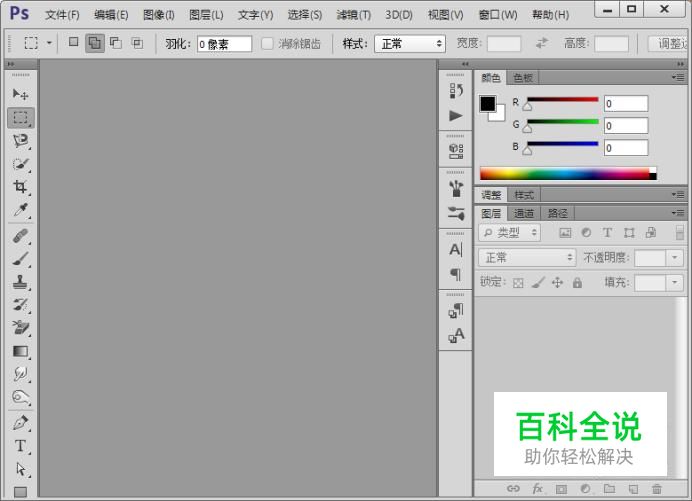Open the 3D properties panel icon

click(x=456, y=151)
